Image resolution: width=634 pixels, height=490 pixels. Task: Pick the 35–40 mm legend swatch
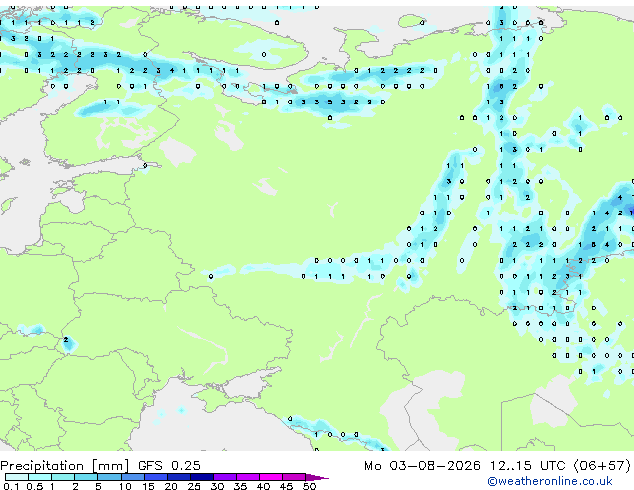click(x=247, y=477)
